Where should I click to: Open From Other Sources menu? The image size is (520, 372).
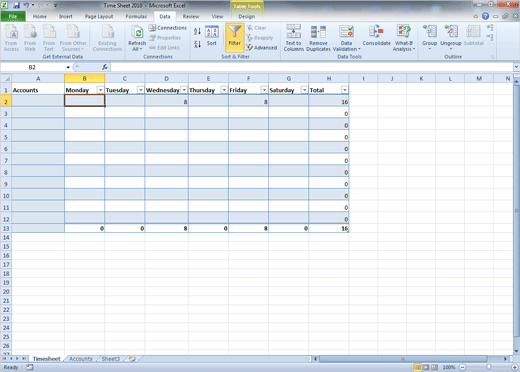(x=73, y=38)
